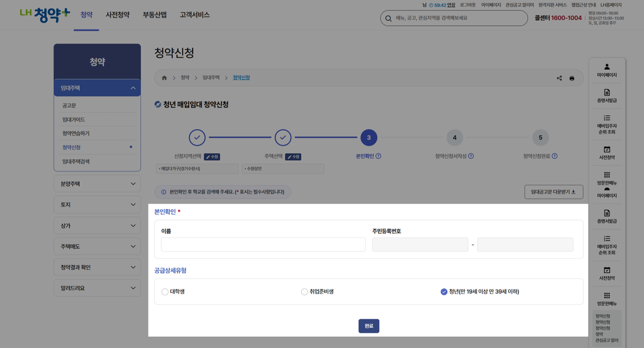Click the 완료 button
Image resolution: width=644 pixels, height=348 pixels.
point(369,326)
